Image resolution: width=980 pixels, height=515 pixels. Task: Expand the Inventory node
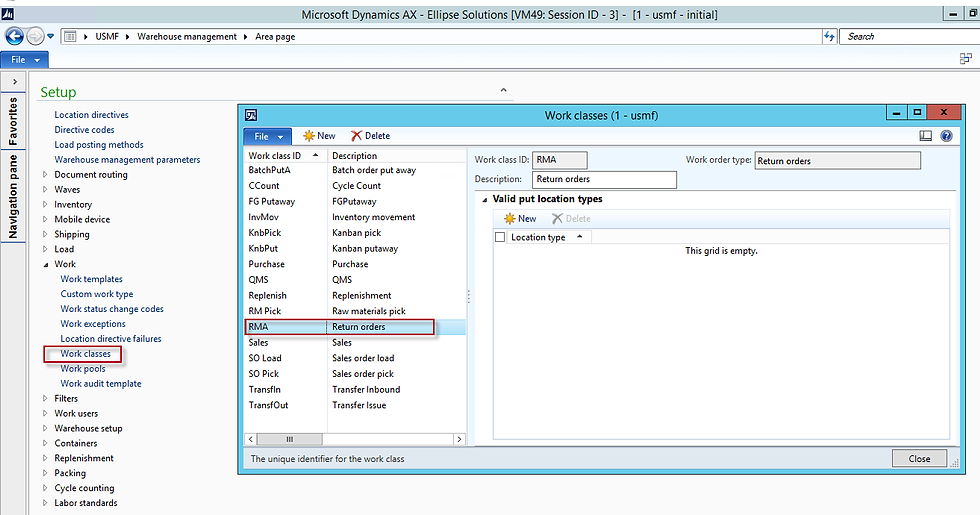click(x=45, y=204)
